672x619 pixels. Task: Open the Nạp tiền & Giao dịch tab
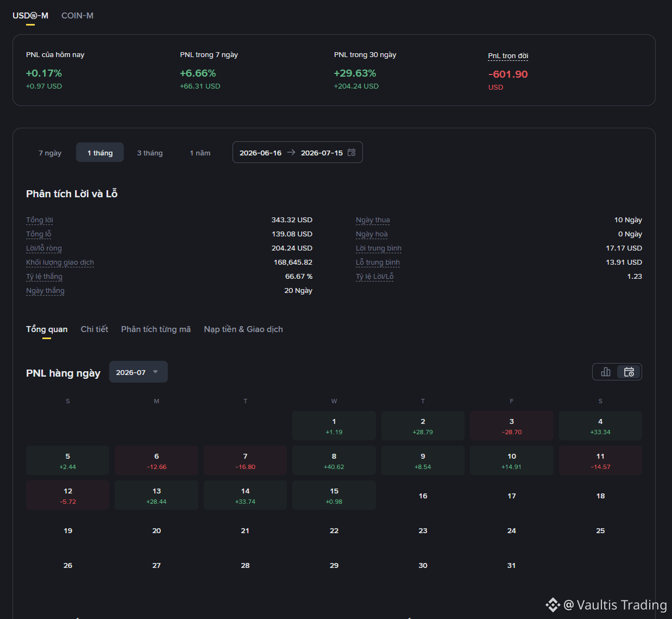click(243, 329)
